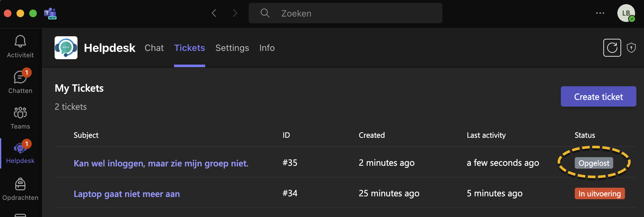Viewport: 644px width, 217px height.
Task: Open ticket 'Laptop gaat niet meer aan'
Action: [127, 194]
